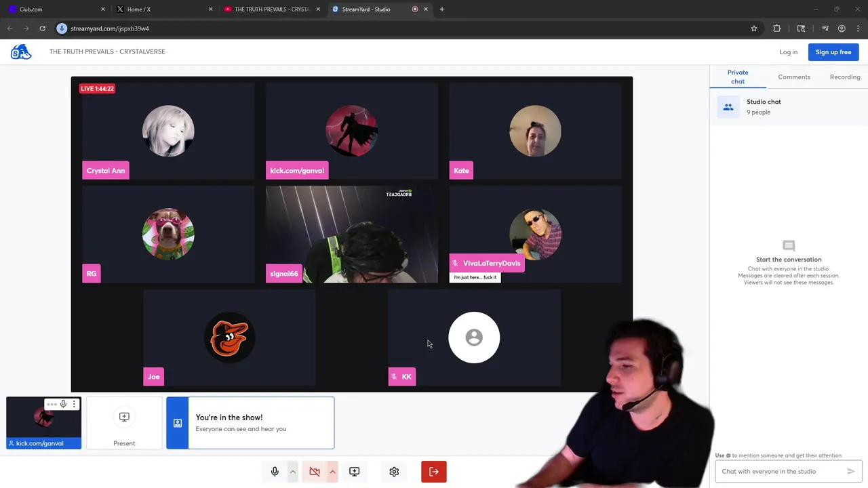
Task: Click send message arrow icon
Action: [850, 471]
